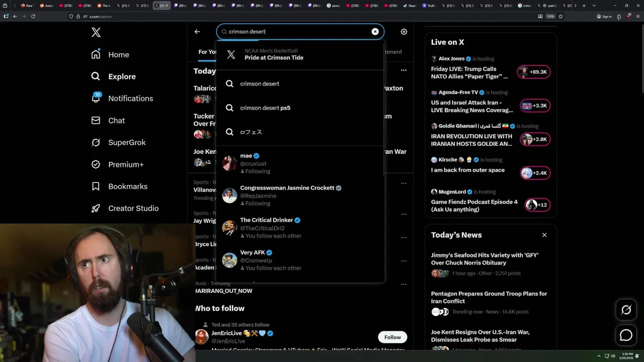Open Explore in the sidebar

pos(114,76)
